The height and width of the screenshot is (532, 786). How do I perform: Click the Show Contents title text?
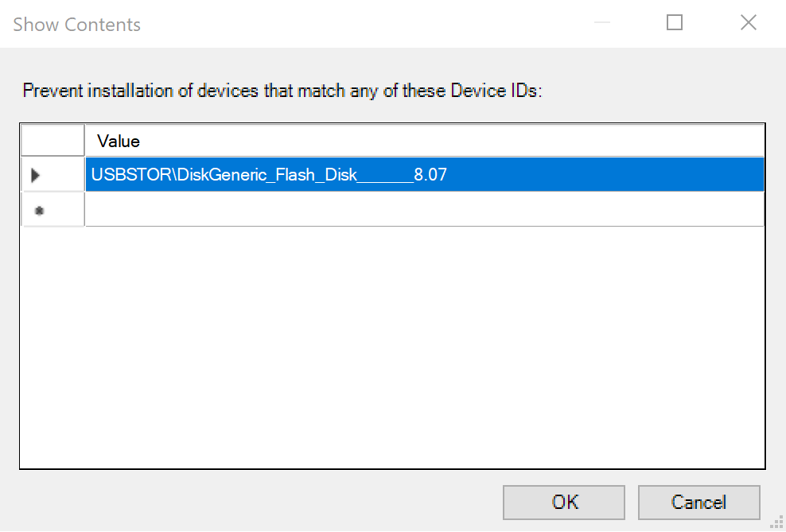(x=77, y=25)
